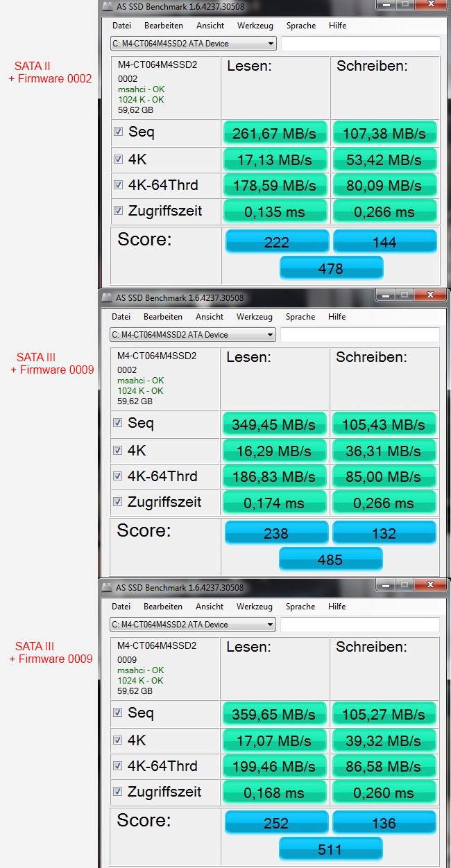Toggle Zugriffszeit checkbox in the 511-score window
This screenshot has width=451, height=868.
click(118, 792)
